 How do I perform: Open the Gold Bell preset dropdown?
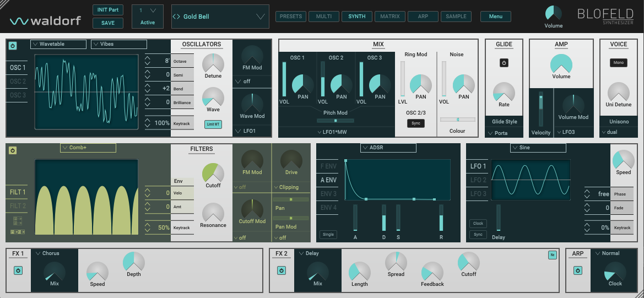click(220, 17)
